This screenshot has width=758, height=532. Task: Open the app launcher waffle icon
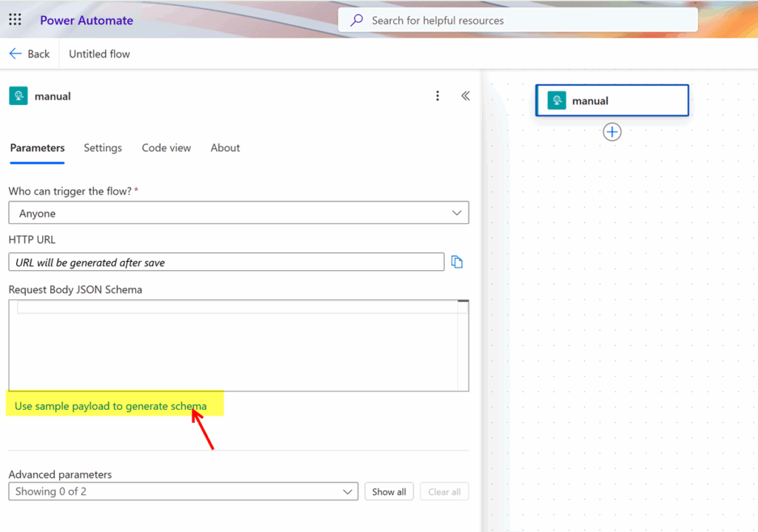tap(15, 20)
